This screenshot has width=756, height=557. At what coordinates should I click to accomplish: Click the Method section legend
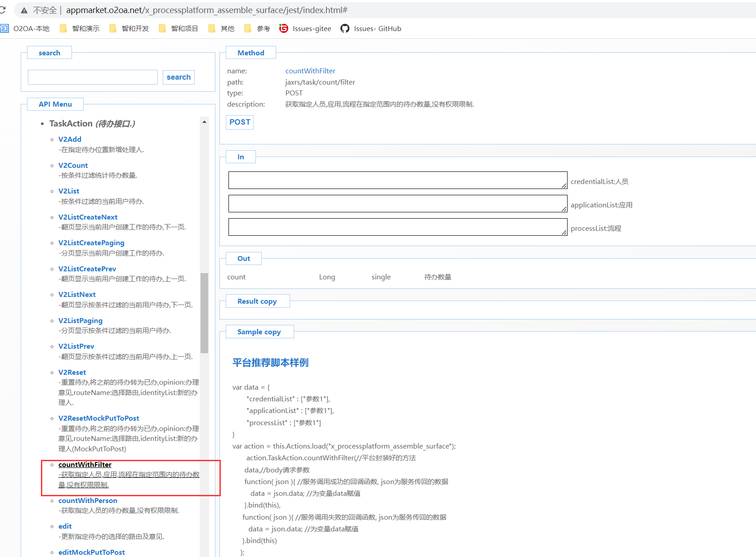coord(251,53)
